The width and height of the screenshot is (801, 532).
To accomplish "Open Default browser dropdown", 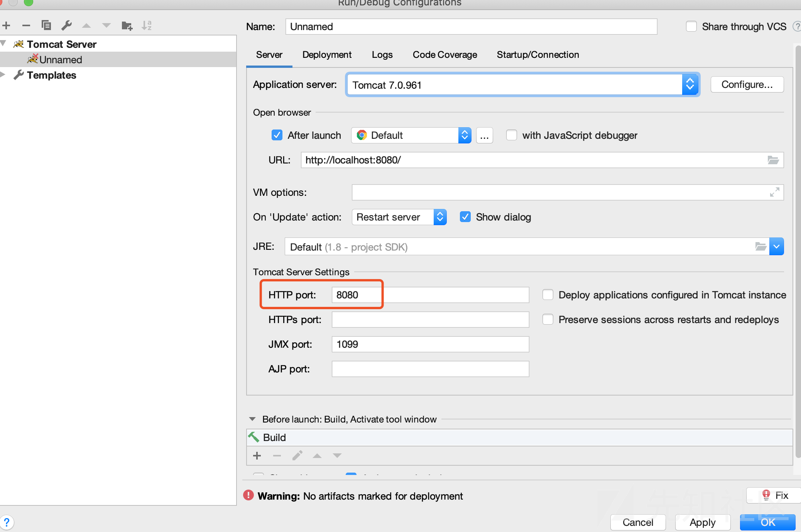I will pyautogui.click(x=411, y=135).
